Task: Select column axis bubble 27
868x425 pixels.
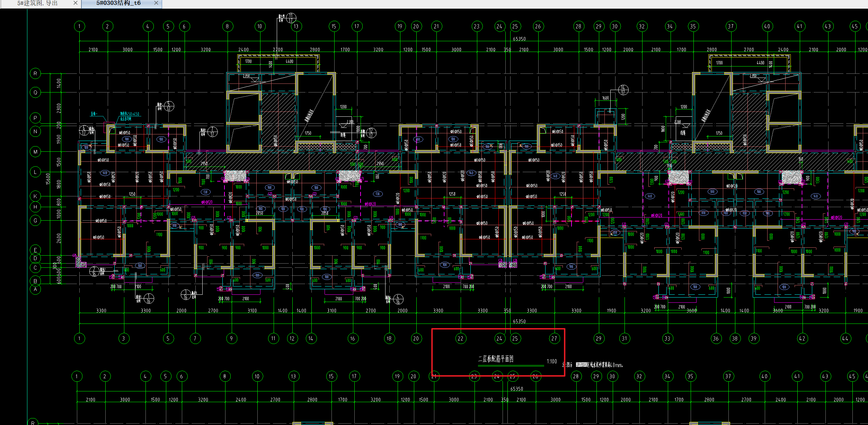Action: (554, 338)
